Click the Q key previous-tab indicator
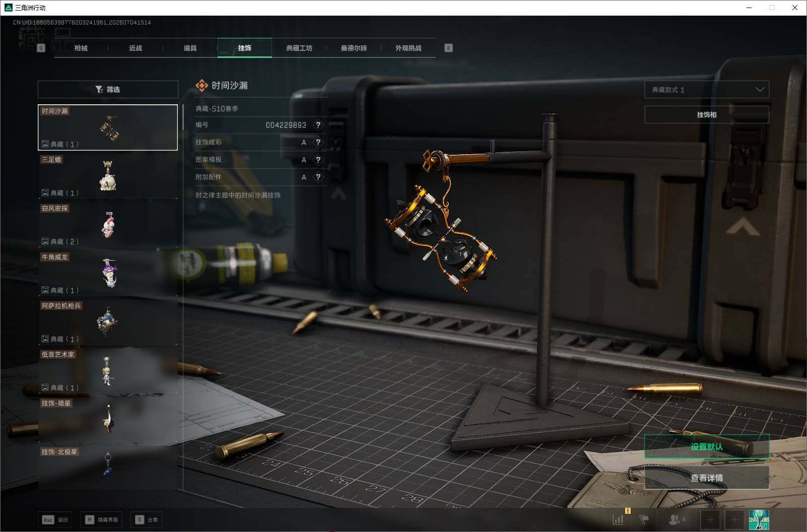 point(41,48)
